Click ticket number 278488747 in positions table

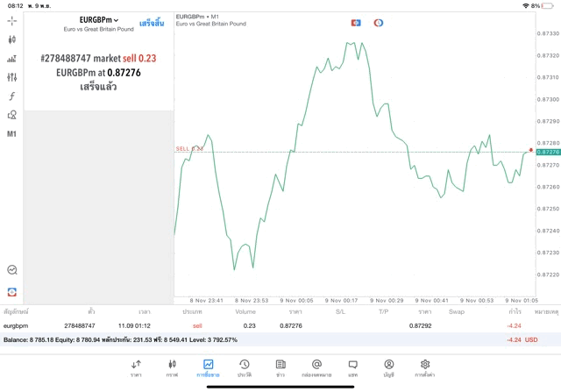pos(80,325)
